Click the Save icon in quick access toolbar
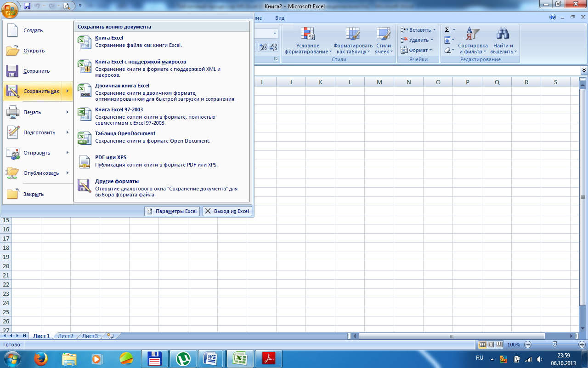This screenshot has width=588, height=368. pos(27,6)
